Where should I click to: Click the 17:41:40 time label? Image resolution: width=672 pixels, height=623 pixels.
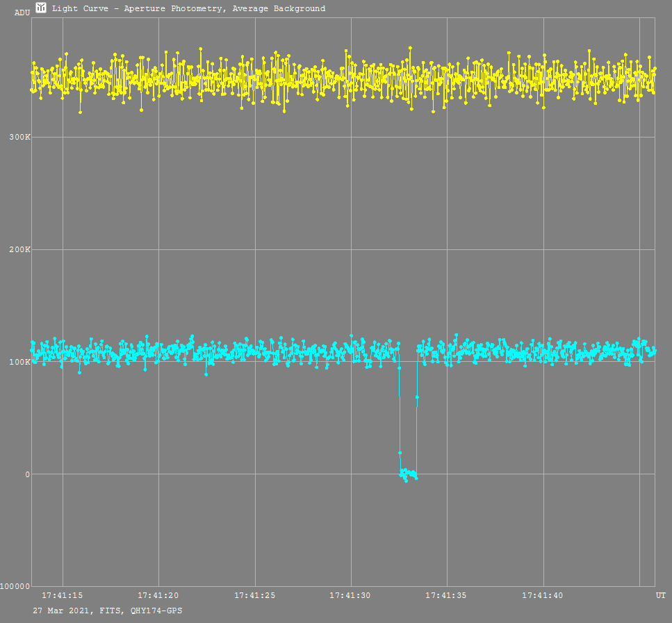(542, 595)
